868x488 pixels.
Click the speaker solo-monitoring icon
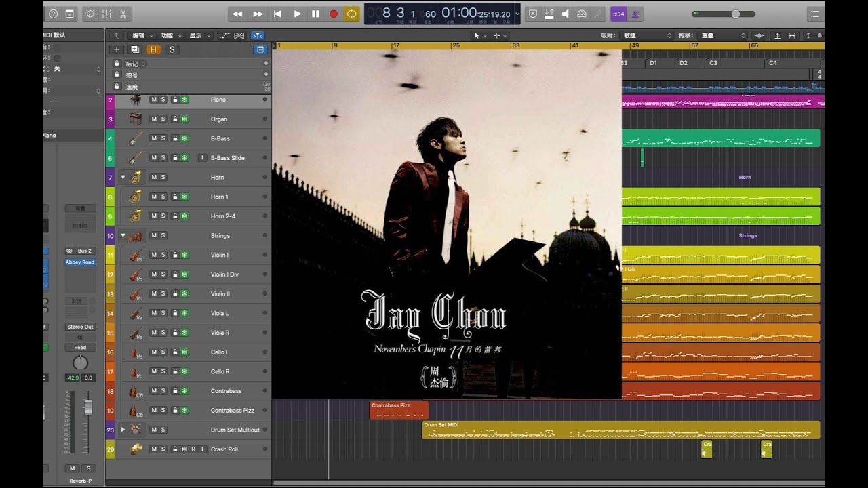coord(565,14)
